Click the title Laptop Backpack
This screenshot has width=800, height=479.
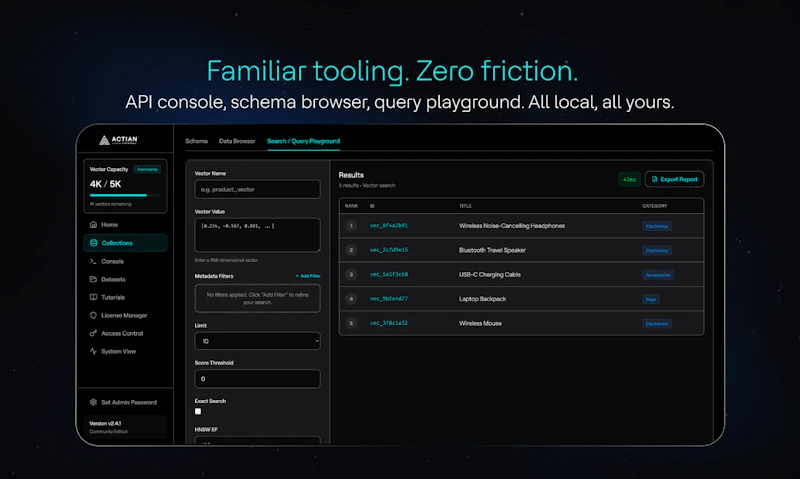pyautogui.click(x=483, y=299)
